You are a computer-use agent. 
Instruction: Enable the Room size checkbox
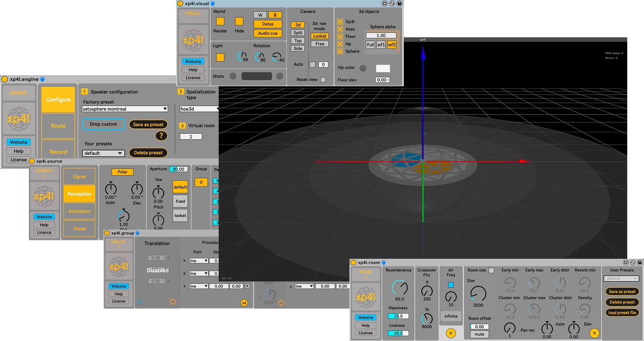491,271
